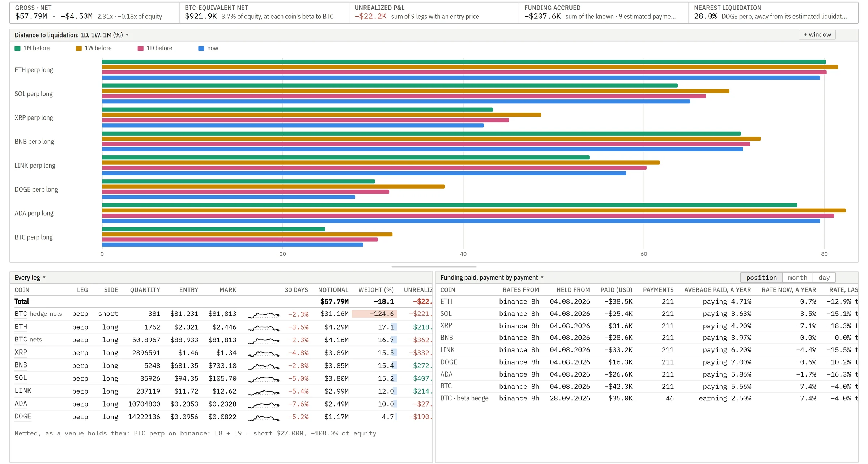This screenshot has height=464, width=868.
Task: Click the Total $57.79M notional cell
Action: [x=334, y=301]
